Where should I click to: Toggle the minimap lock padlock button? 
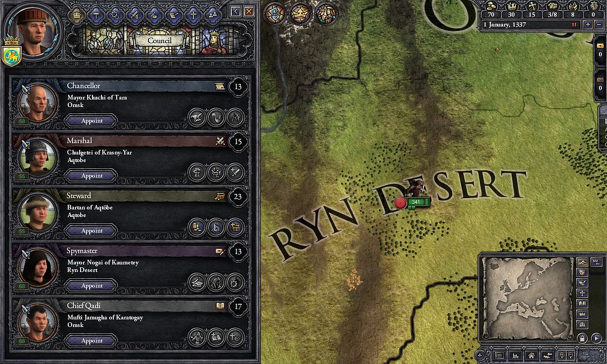click(x=582, y=338)
